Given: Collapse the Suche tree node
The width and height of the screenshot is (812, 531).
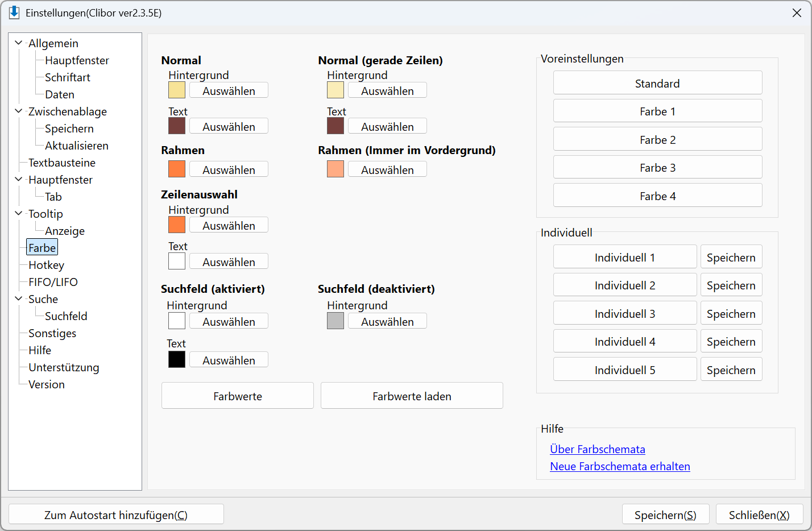Looking at the screenshot, I should pyautogui.click(x=19, y=299).
